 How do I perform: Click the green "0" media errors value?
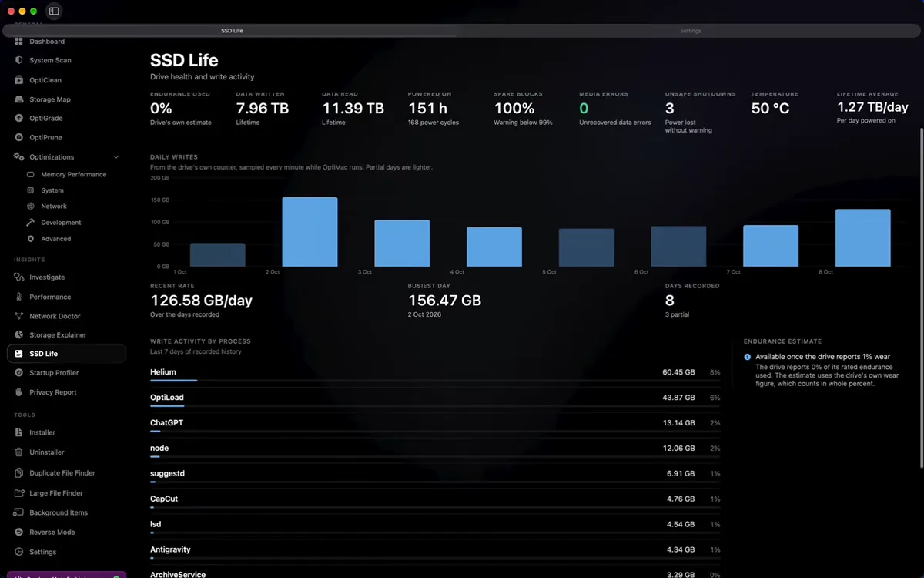[584, 109]
